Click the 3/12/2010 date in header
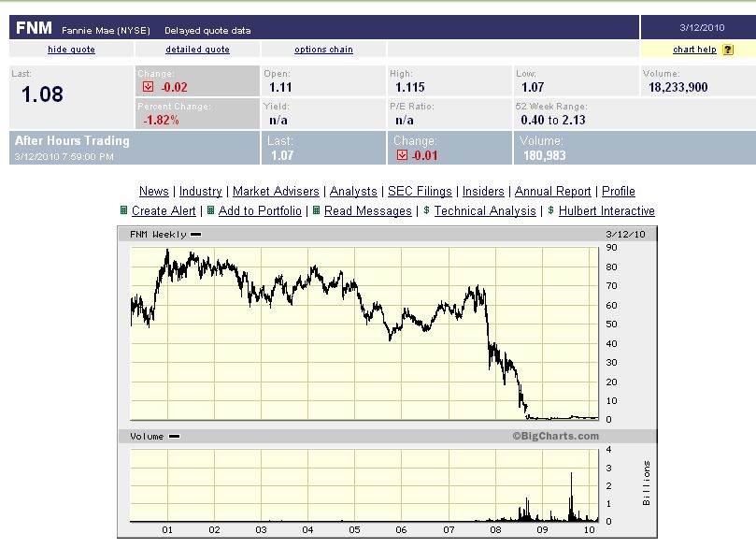Screen dimensions: 756x548 pos(702,27)
